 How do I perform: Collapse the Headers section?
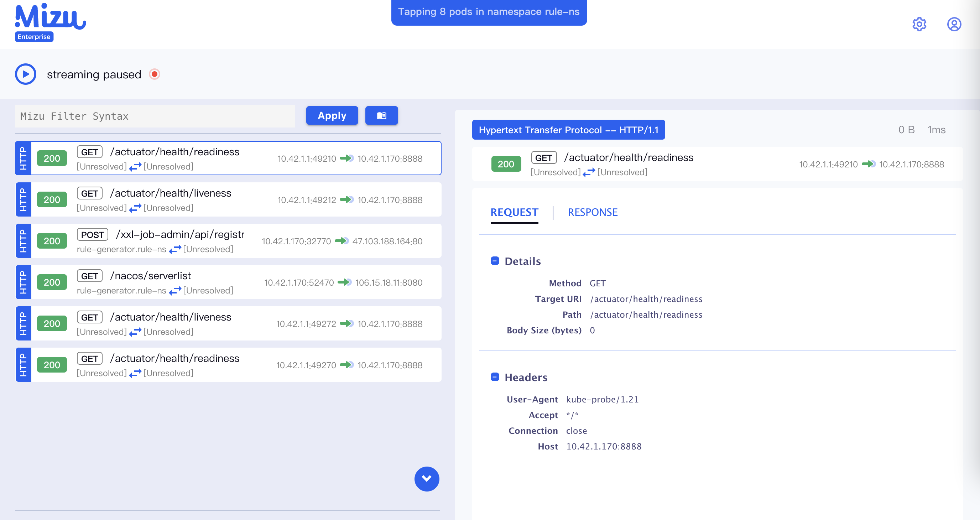click(x=495, y=376)
